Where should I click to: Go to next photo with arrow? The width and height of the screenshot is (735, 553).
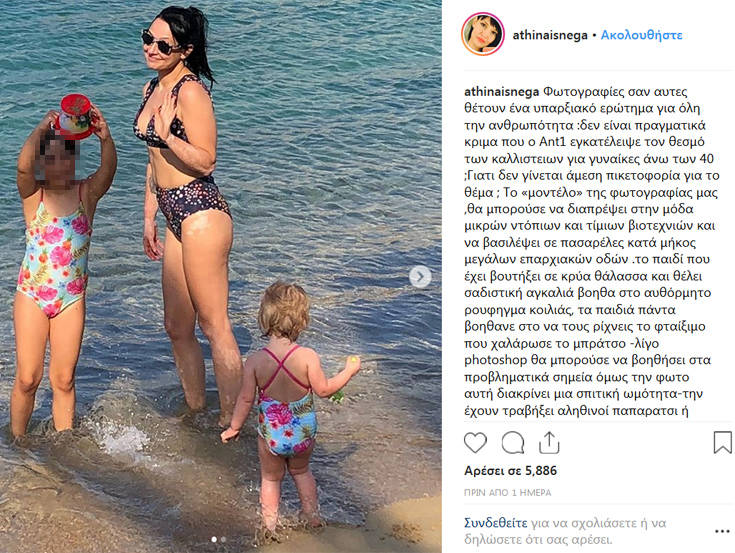click(420, 276)
